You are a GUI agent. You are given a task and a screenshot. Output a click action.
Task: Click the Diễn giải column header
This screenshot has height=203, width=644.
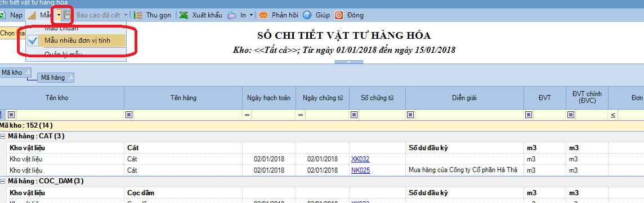coord(464,98)
